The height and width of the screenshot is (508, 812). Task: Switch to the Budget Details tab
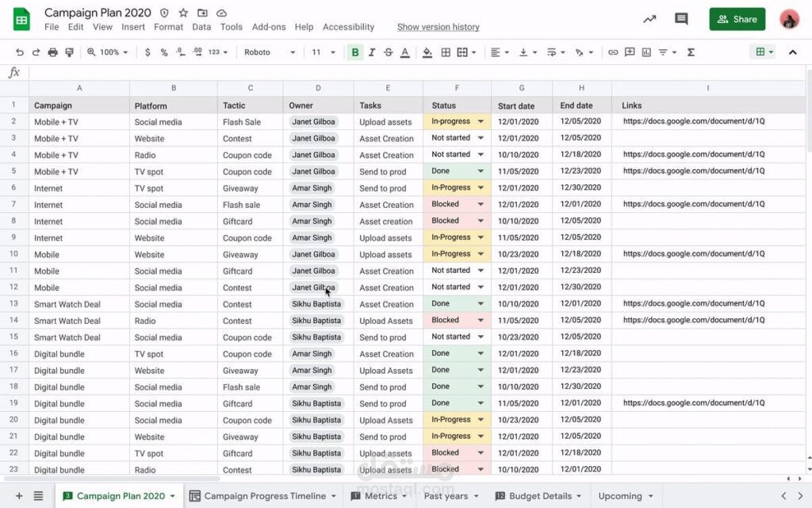[540, 496]
